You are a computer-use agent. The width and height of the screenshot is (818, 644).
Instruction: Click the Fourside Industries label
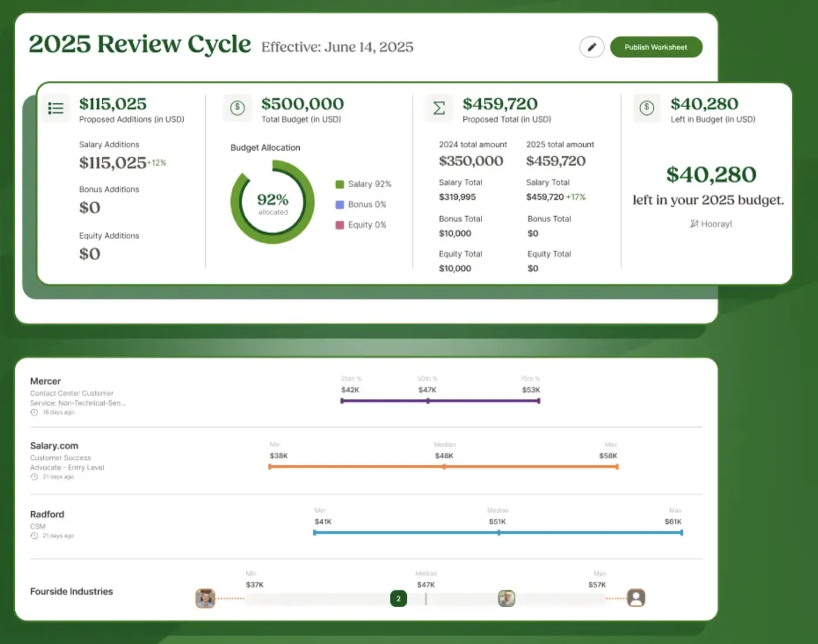(71, 591)
